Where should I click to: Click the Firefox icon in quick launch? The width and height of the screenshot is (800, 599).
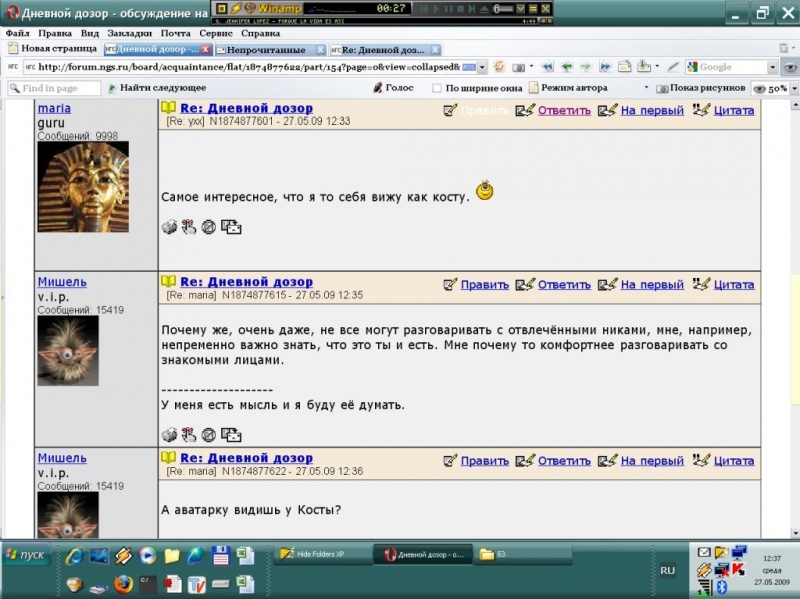[122, 583]
